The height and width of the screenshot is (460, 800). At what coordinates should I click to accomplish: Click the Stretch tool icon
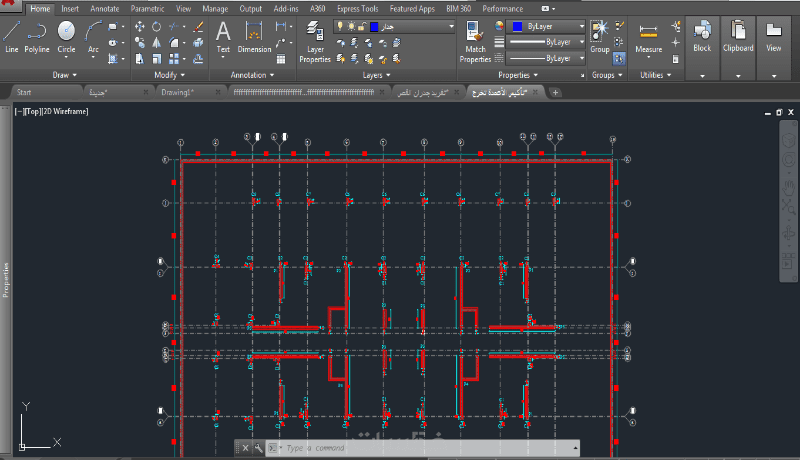(x=139, y=59)
